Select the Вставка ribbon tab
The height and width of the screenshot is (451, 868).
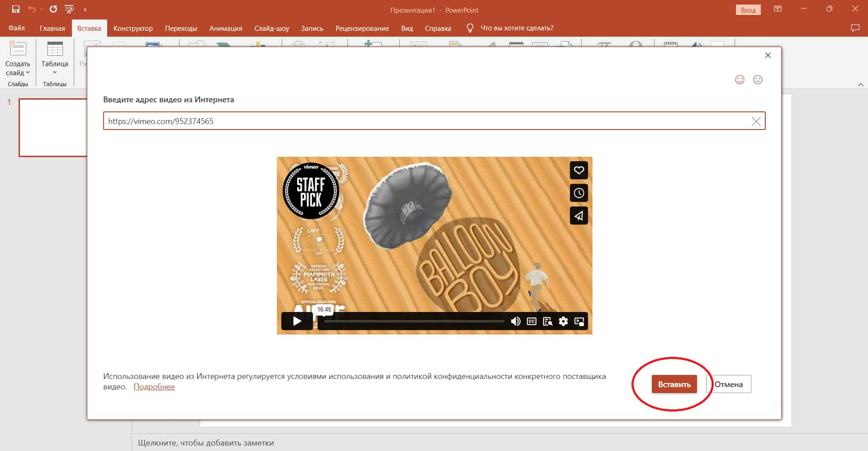click(89, 28)
